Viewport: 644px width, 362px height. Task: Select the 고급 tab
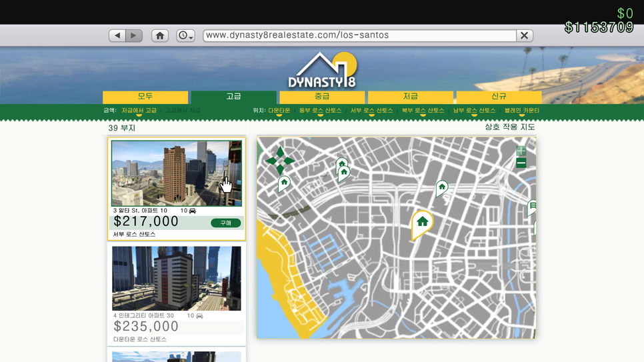coord(234,97)
